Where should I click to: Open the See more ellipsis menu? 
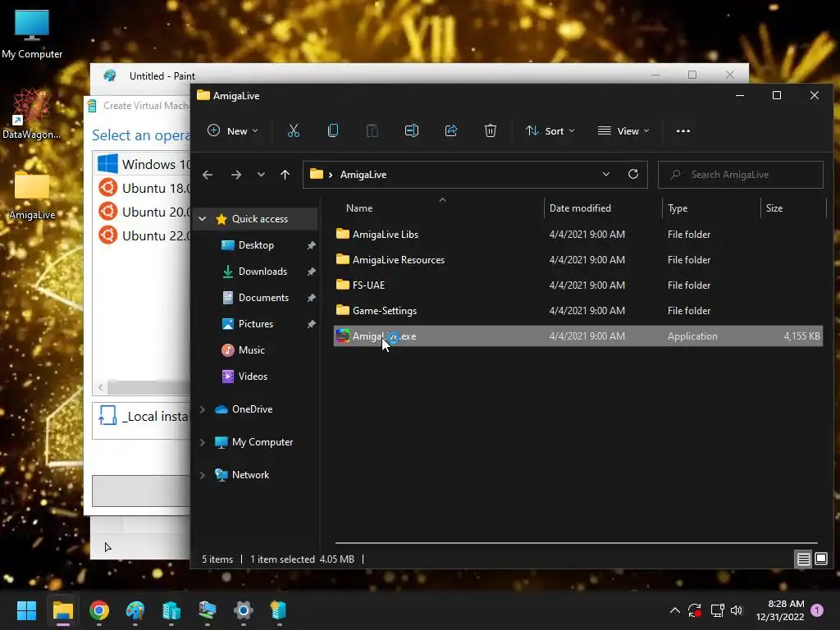(x=683, y=130)
